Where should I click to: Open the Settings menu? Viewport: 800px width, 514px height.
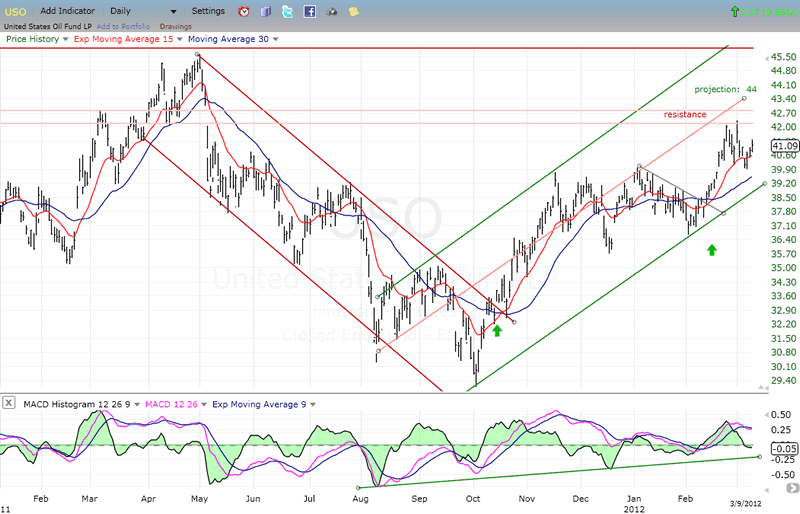[208, 11]
